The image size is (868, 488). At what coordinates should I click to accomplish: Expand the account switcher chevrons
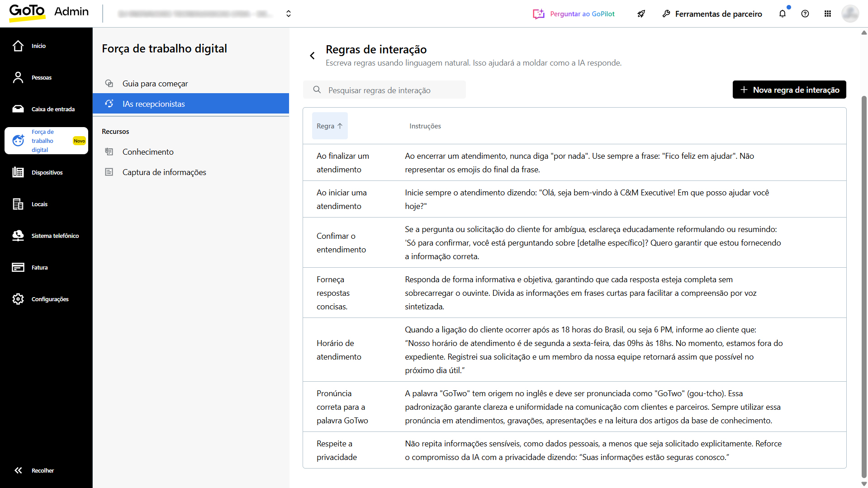(x=289, y=14)
